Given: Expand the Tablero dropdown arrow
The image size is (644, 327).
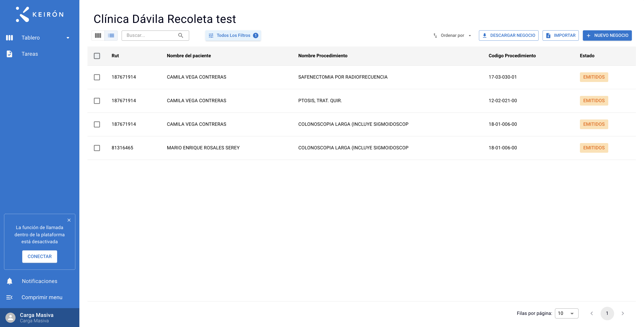Looking at the screenshot, I should [x=68, y=38].
